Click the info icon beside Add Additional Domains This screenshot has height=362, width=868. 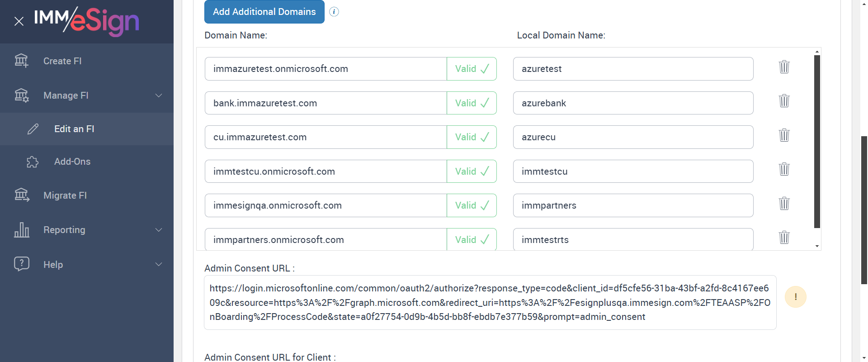(334, 12)
